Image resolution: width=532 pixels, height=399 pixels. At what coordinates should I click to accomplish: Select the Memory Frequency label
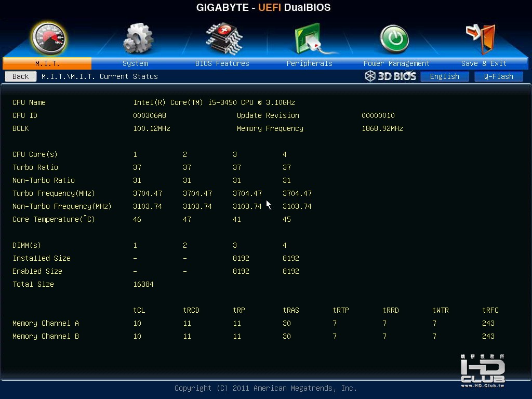click(x=270, y=129)
